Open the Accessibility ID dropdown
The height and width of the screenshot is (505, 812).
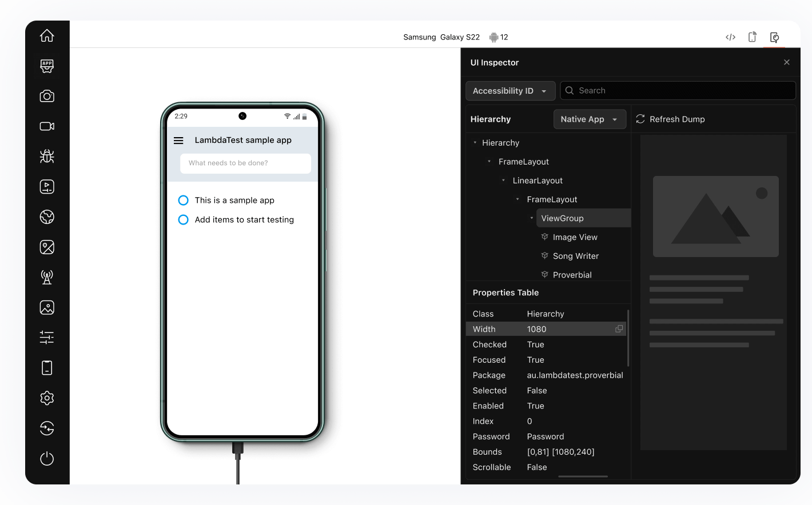click(x=510, y=90)
